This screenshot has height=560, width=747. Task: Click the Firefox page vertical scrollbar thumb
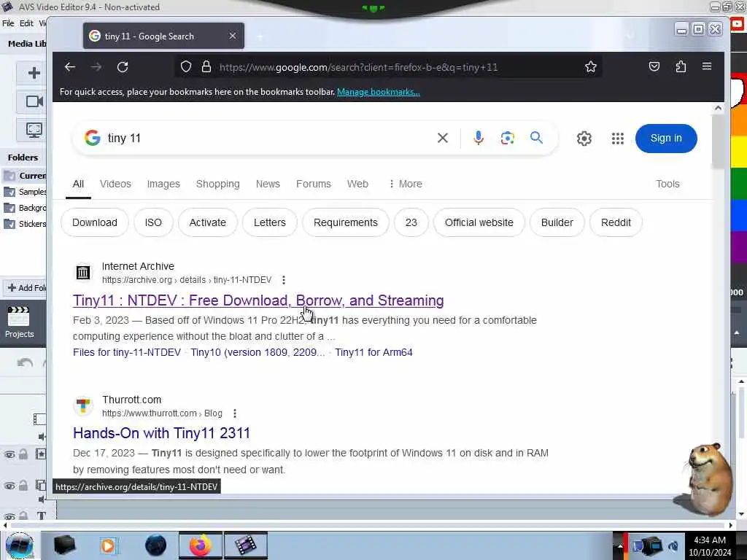point(718,141)
